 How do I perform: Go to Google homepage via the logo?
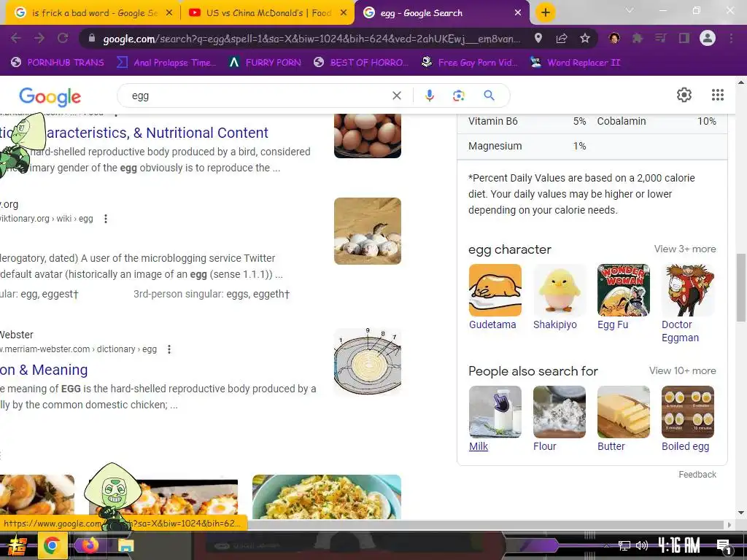(x=50, y=97)
